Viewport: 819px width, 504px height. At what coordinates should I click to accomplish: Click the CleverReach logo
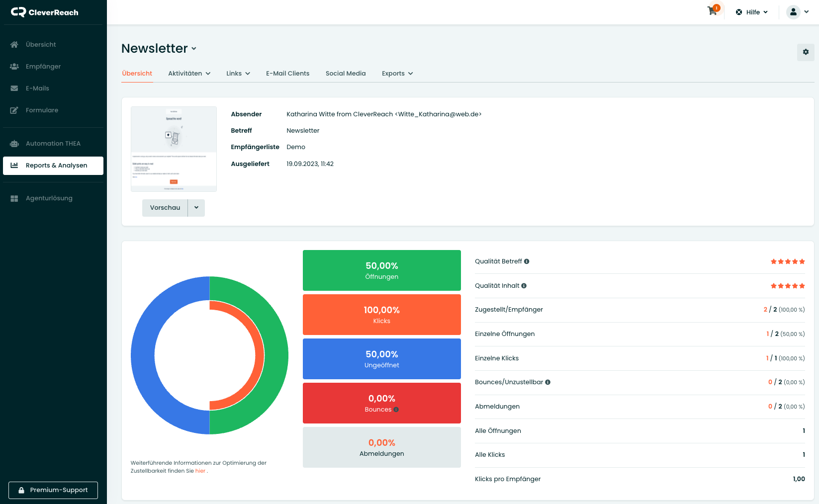tap(45, 12)
